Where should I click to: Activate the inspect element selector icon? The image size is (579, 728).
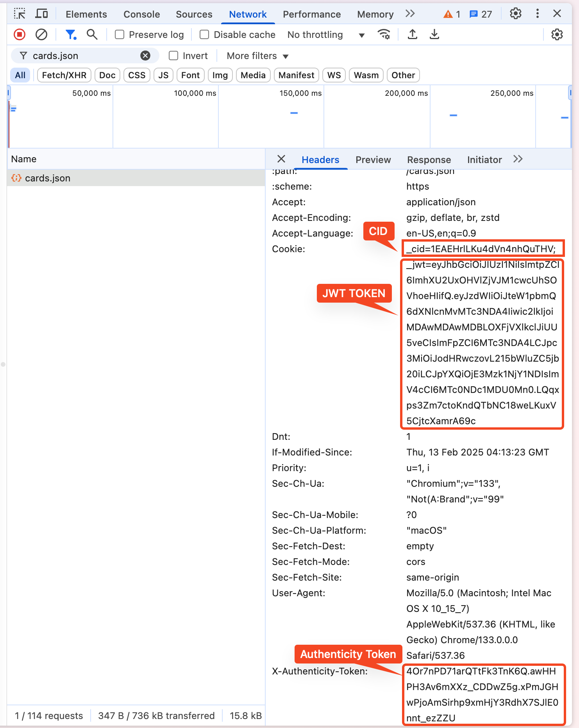(20, 14)
